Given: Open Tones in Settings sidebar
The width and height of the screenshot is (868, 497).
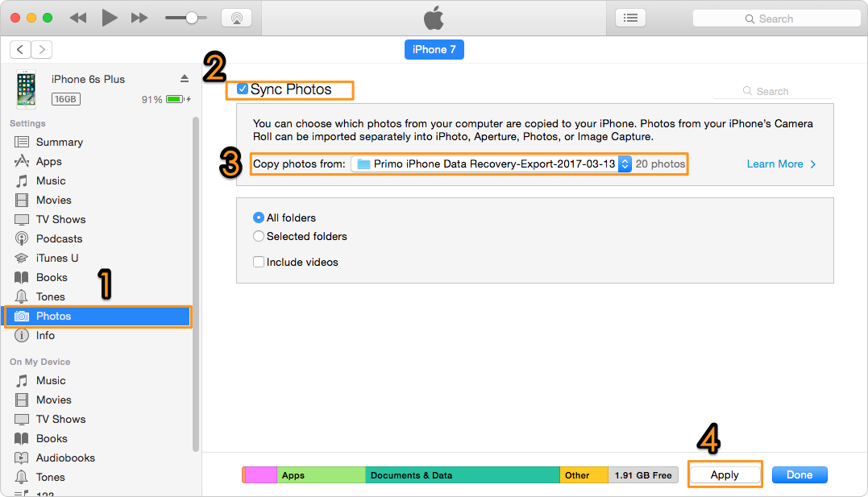Looking at the screenshot, I should point(51,296).
